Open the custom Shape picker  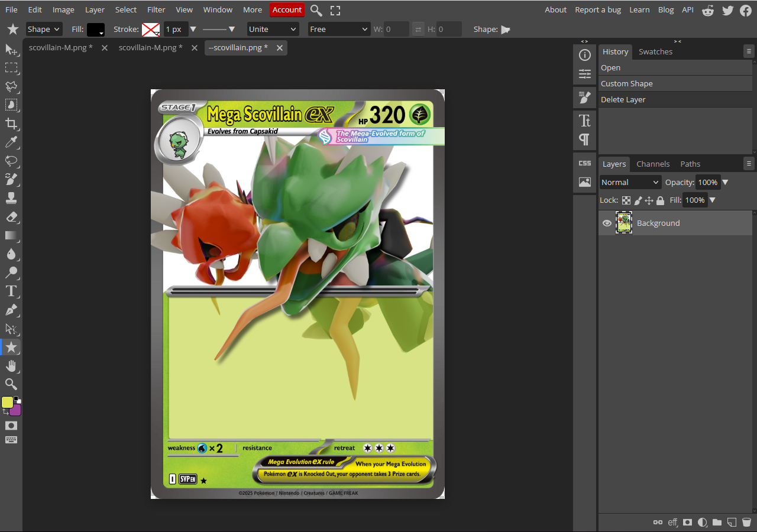pos(506,30)
